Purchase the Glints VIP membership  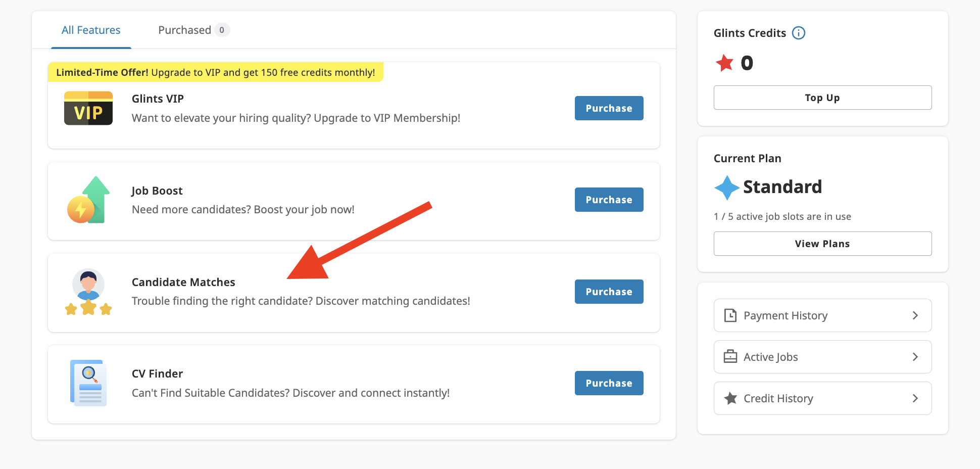coord(608,108)
